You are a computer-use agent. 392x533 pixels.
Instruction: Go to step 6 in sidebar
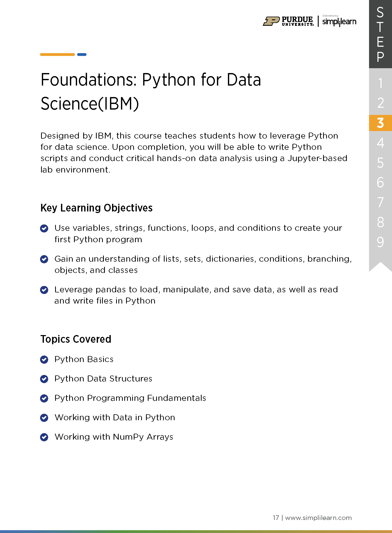[x=380, y=182]
